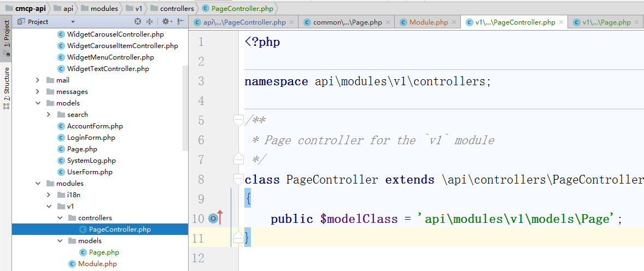The image size is (644, 271).
Task: Toggle the 1: Project side tool tab
Action: click(x=7, y=38)
